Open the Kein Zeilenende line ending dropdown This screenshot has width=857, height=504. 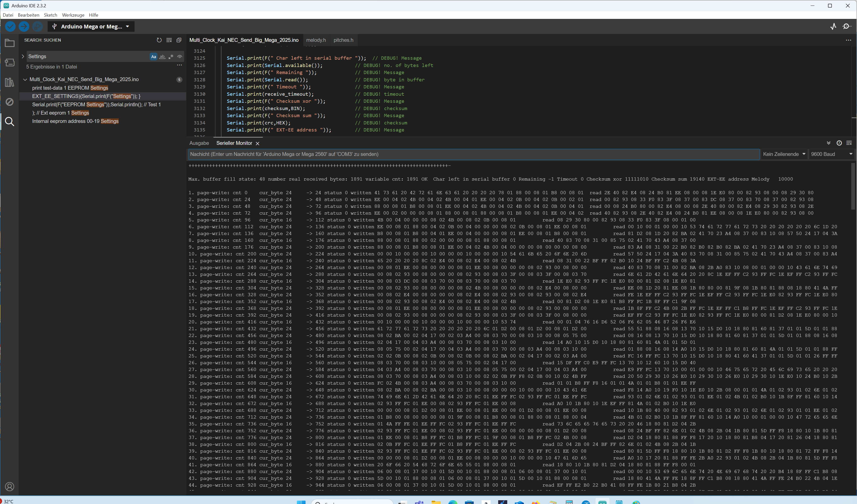point(784,154)
